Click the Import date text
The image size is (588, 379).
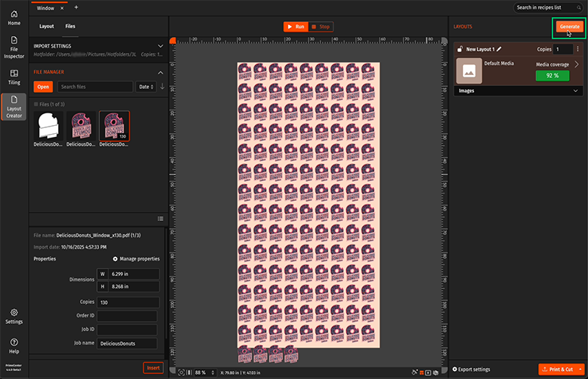click(x=70, y=247)
